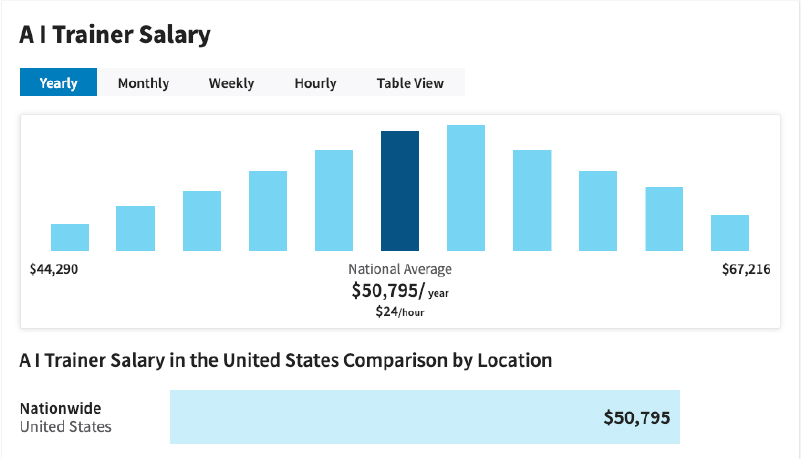The image size is (801, 460).
Task: Click the $44,290 minimum salary label
Action: point(54,269)
